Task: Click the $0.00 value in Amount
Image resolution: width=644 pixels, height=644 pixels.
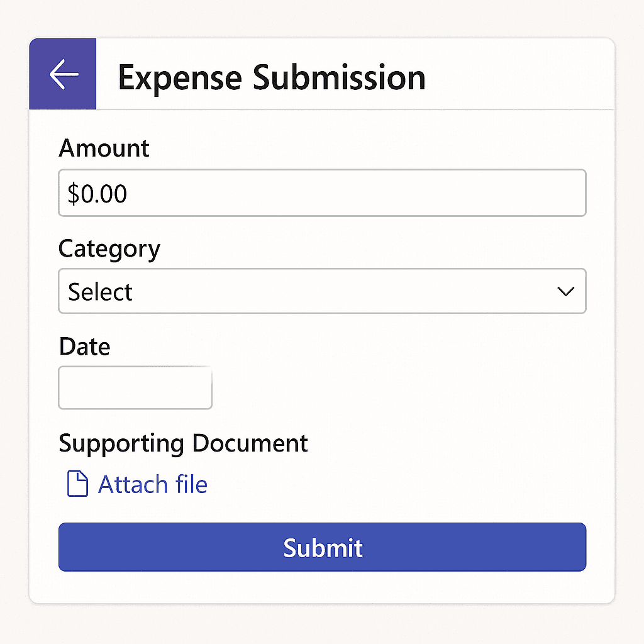Action: (x=97, y=194)
